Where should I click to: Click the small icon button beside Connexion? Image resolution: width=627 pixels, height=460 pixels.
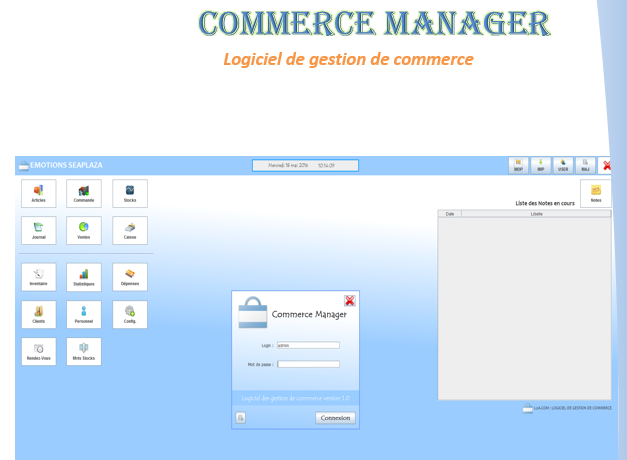241,418
